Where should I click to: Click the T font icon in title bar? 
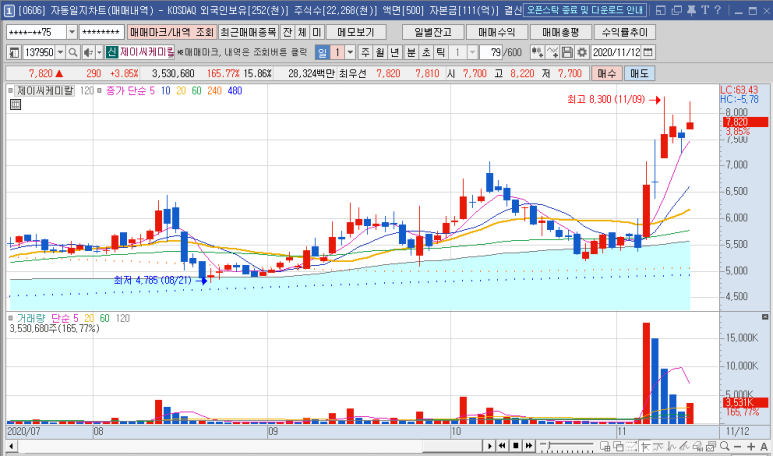click(705, 10)
